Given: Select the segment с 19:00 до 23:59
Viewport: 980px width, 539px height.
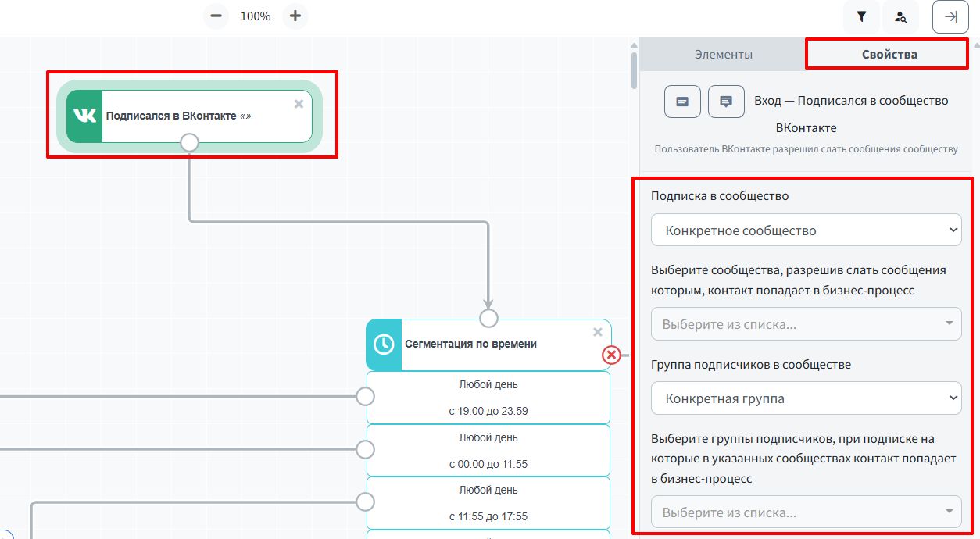Looking at the screenshot, I should 488,398.
